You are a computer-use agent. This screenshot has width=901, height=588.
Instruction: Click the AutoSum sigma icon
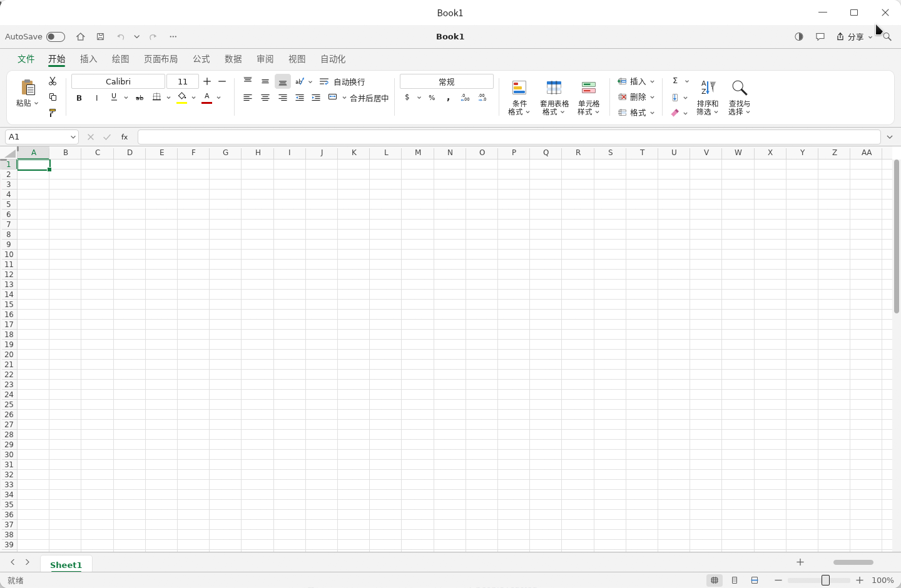(675, 81)
